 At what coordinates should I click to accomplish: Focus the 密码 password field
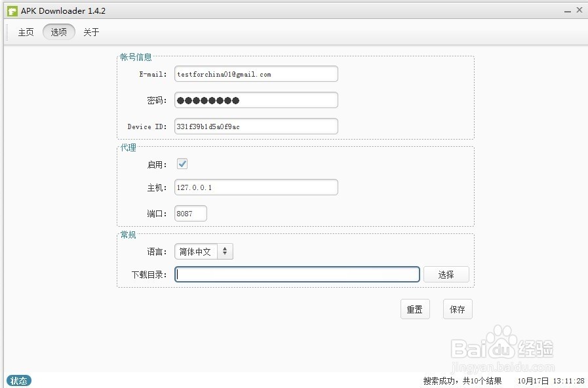click(x=256, y=100)
